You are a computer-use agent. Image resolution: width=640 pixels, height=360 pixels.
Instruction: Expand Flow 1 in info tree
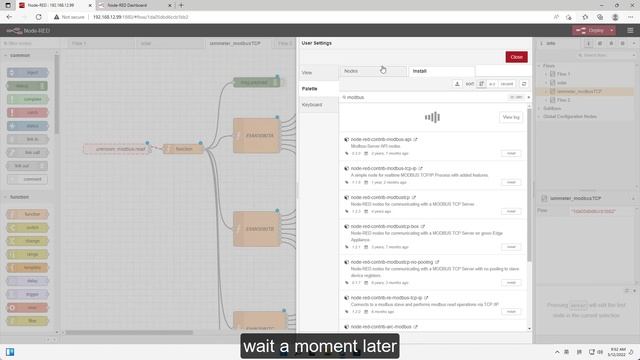point(546,74)
